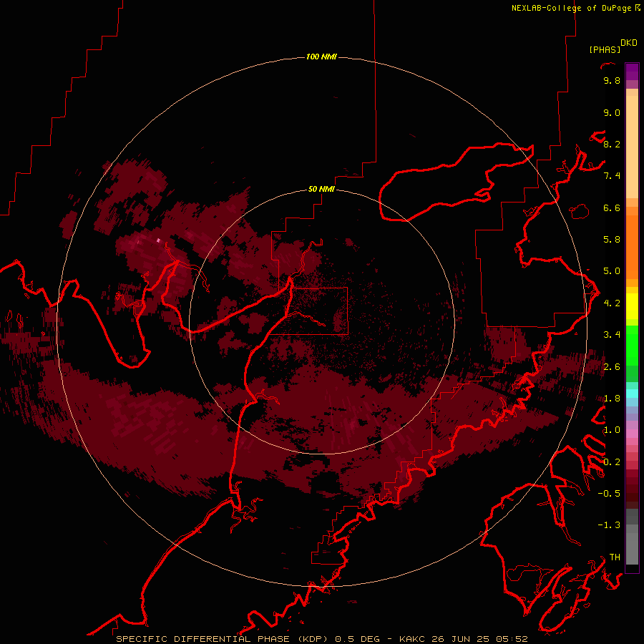Click the 9.8 value on the color scale
The width and height of the screenshot is (644, 644).
pyautogui.click(x=612, y=80)
